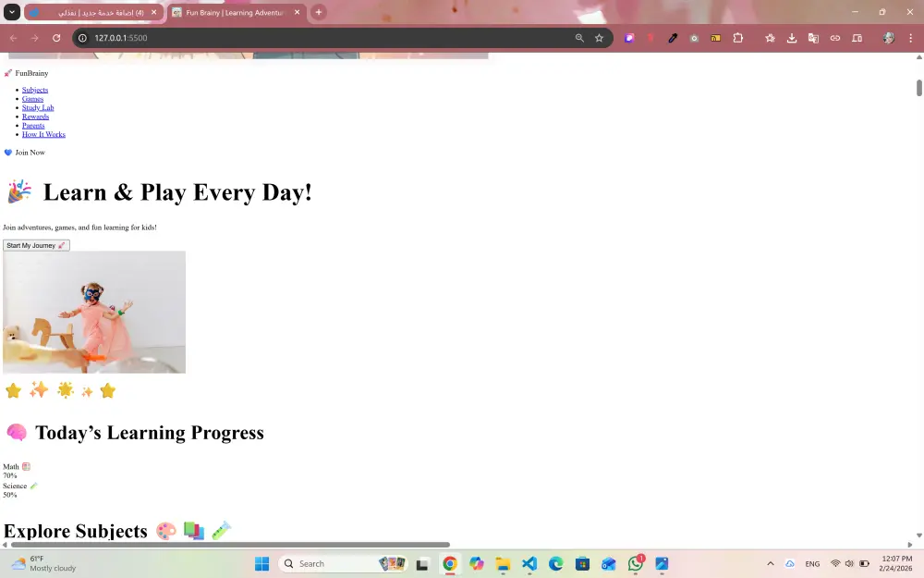The width and height of the screenshot is (924, 578).
Task: Click the Science progress label
Action: coord(20,486)
